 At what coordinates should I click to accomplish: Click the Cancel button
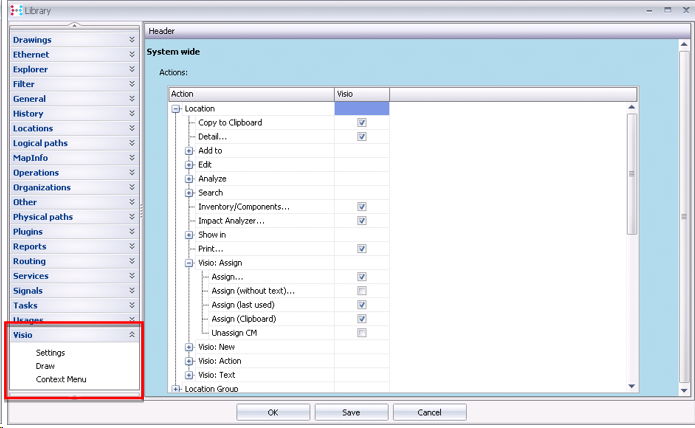[x=429, y=412]
